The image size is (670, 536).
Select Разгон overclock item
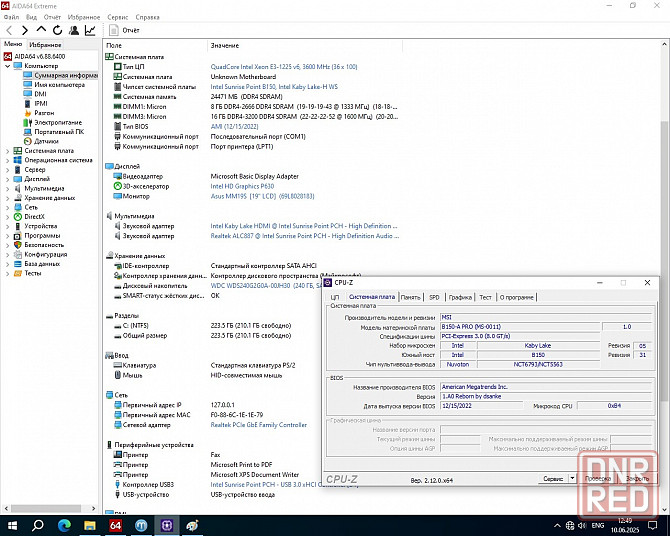coord(44,113)
